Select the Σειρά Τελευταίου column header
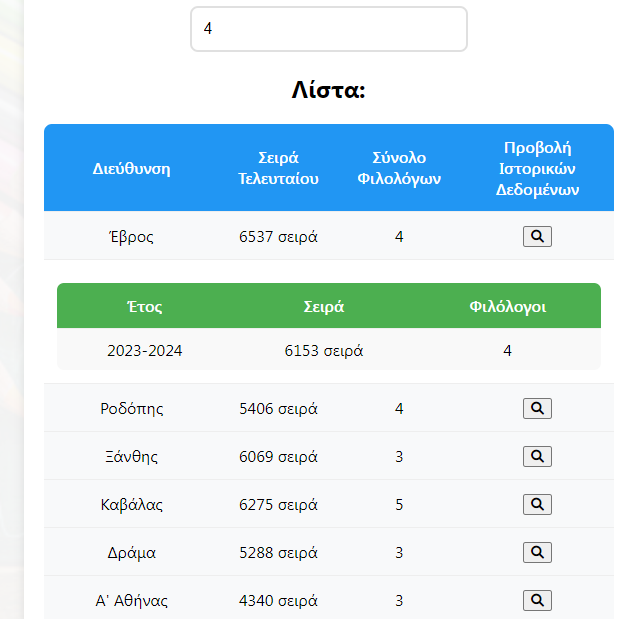The height and width of the screenshot is (619, 629). click(278, 168)
